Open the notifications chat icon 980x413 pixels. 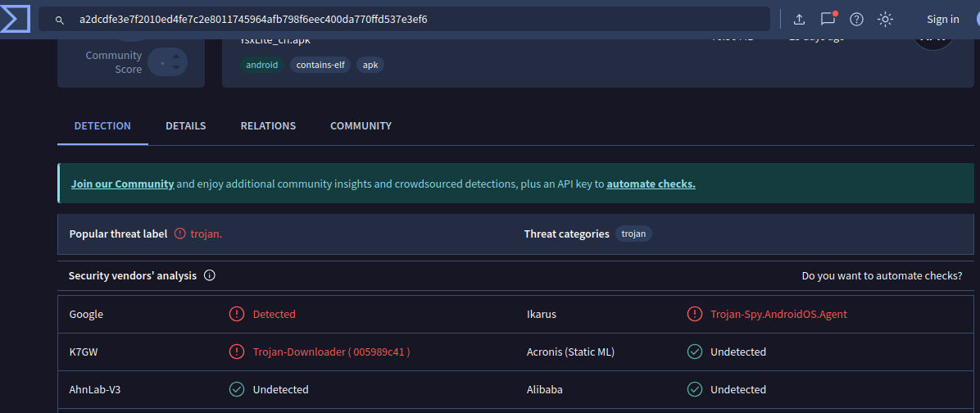828,19
